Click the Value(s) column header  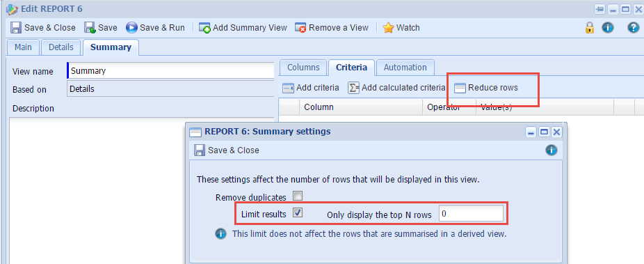545,107
